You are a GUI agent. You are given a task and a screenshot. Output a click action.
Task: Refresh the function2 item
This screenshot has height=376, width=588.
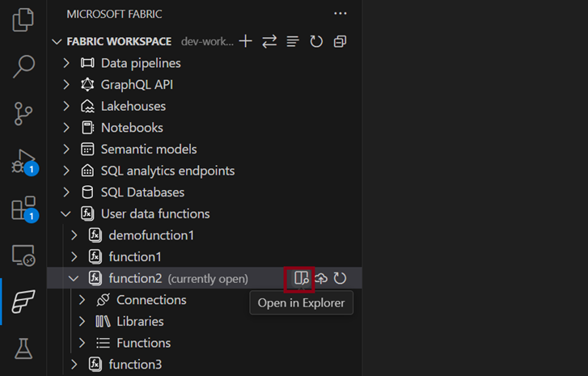tap(340, 278)
